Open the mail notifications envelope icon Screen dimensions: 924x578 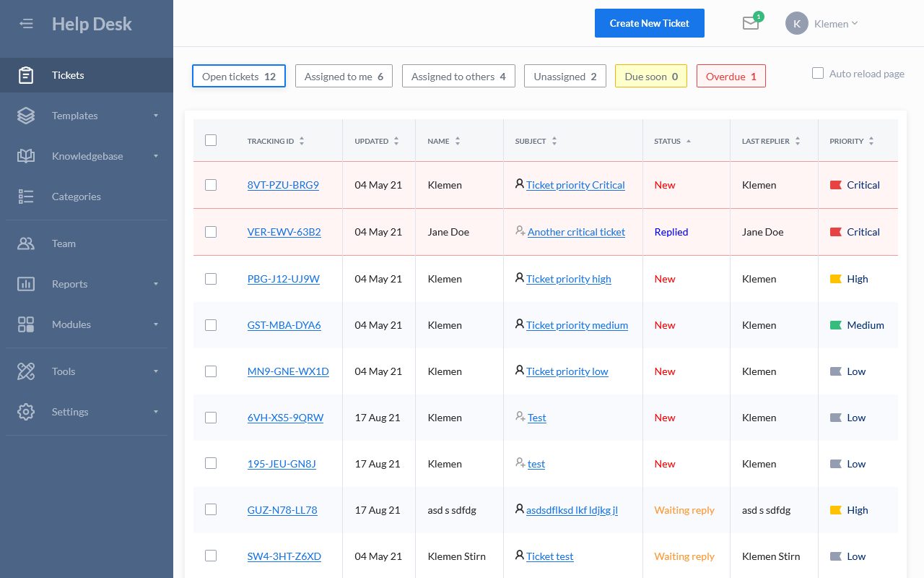tap(751, 23)
